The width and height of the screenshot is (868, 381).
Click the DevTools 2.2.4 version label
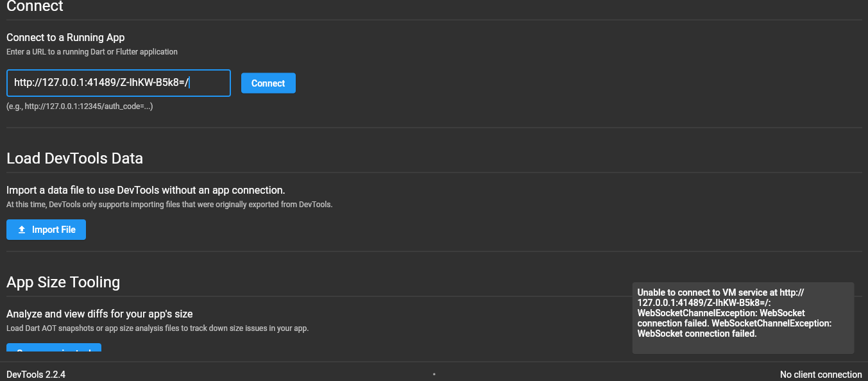tap(35, 374)
